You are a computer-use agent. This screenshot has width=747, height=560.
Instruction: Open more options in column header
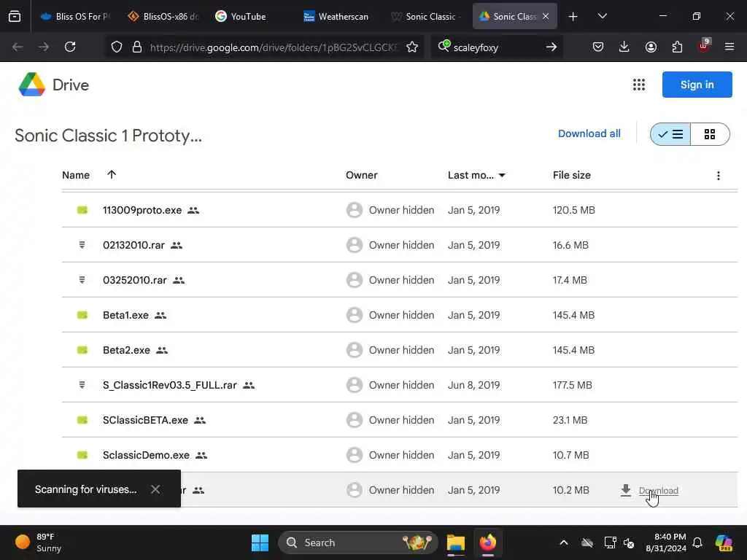click(x=718, y=176)
